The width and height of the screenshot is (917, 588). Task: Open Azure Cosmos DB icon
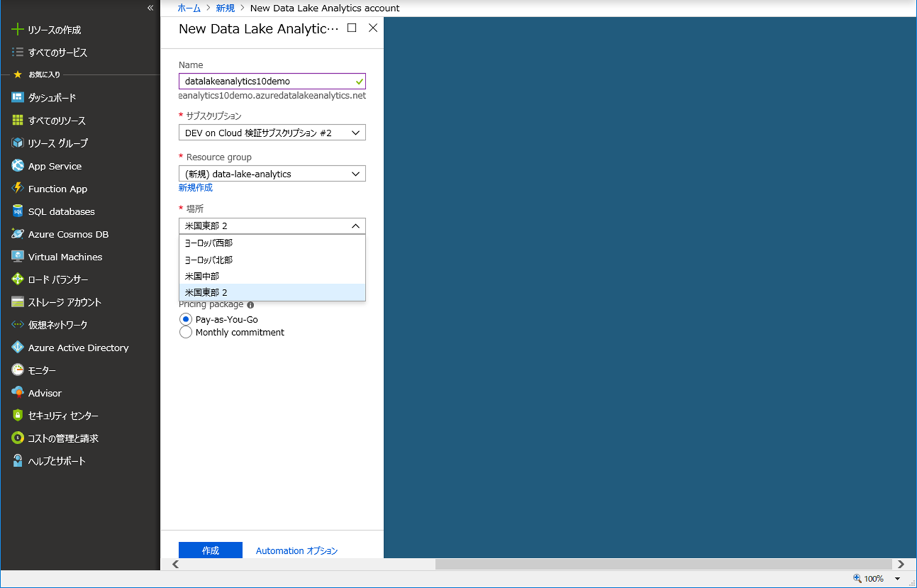tap(18, 234)
